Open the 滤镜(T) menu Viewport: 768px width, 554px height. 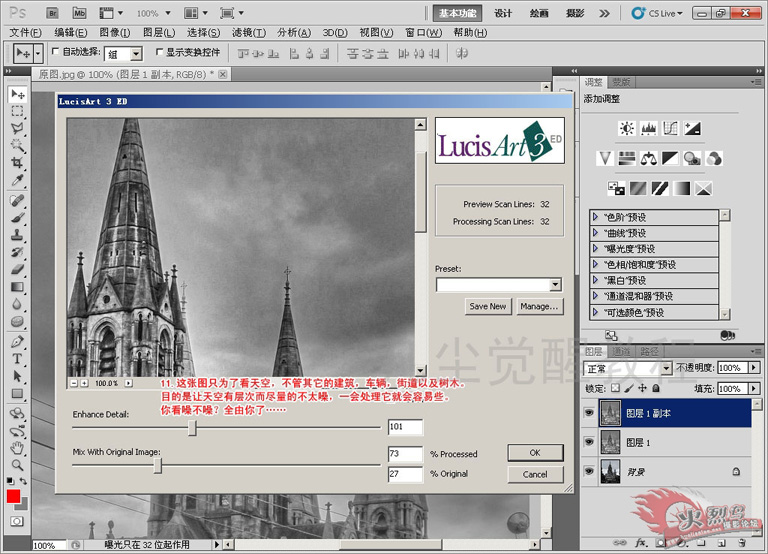tap(249, 32)
